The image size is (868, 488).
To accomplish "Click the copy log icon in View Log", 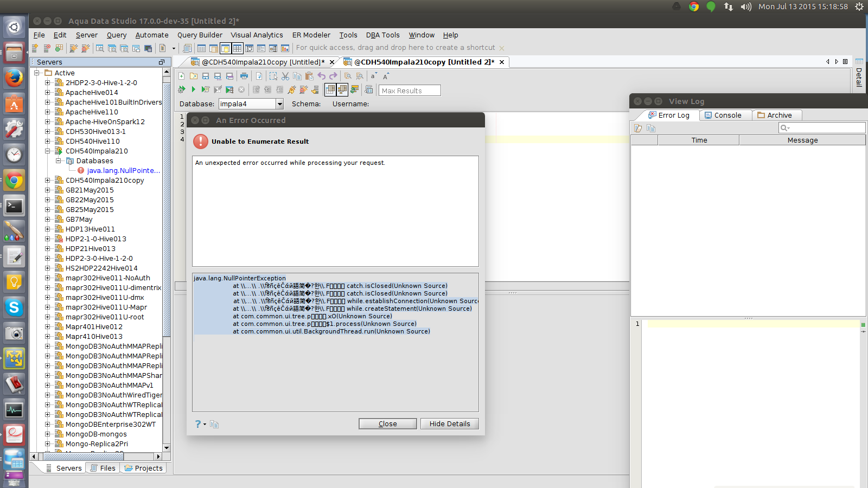I will tap(651, 128).
